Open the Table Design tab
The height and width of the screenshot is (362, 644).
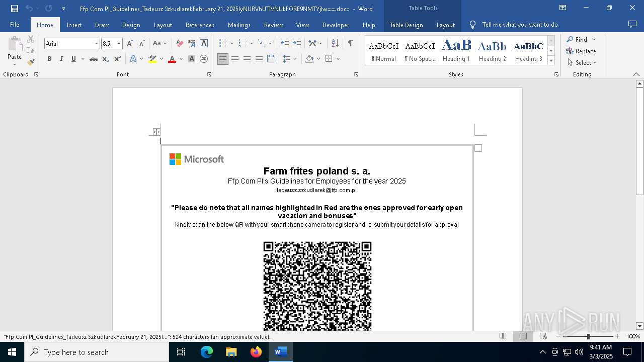pyautogui.click(x=406, y=25)
